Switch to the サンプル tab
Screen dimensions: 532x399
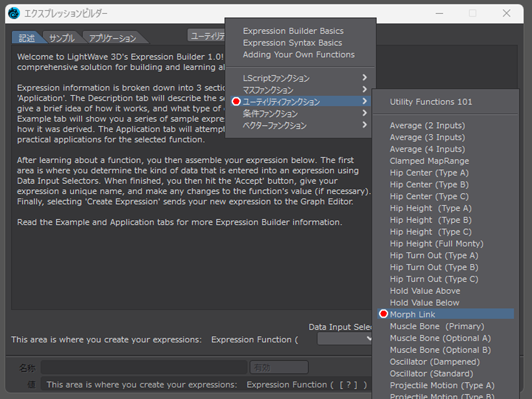(62, 38)
